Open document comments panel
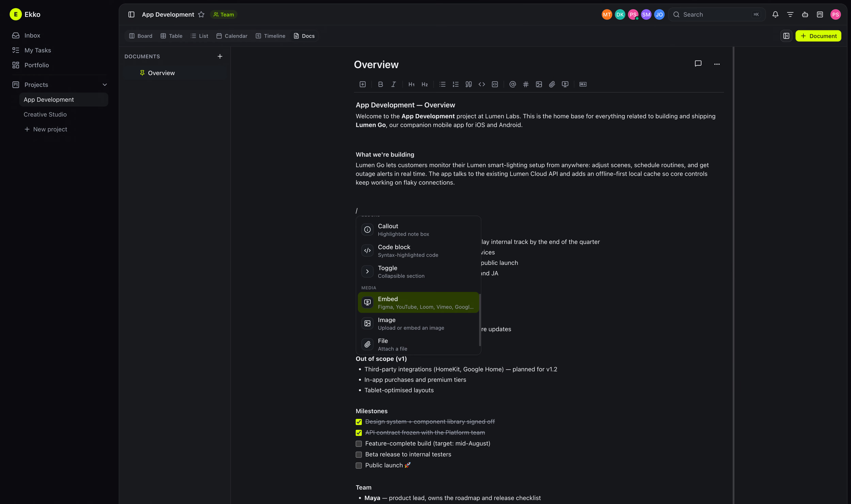Image resolution: width=851 pixels, height=504 pixels. tap(698, 64)
